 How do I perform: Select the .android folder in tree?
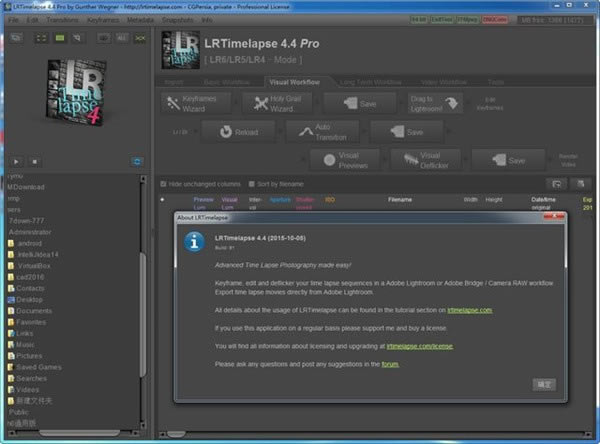[x=25, y=243]
